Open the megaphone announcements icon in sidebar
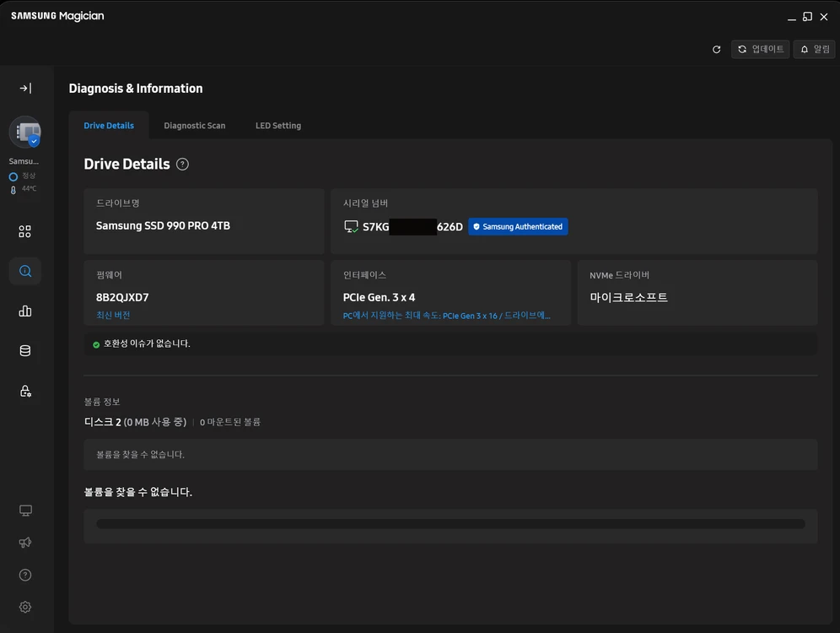 (x=25, y=543)
